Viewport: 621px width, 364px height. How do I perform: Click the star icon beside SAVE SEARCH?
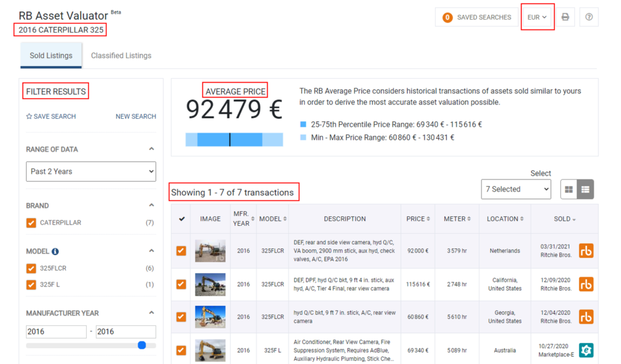29,116
